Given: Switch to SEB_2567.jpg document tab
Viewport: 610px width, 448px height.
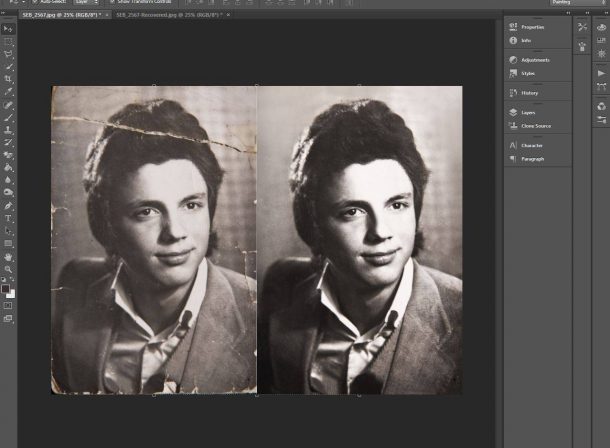Looking at the screenshot, I should (x=61, y=15).
